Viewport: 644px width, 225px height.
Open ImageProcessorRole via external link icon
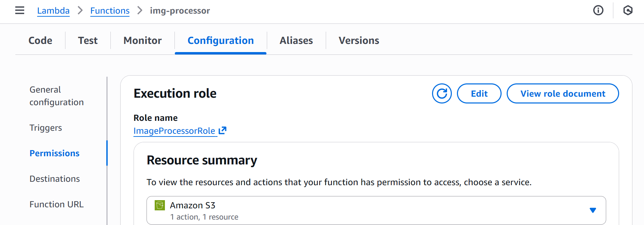coord(223,130)
